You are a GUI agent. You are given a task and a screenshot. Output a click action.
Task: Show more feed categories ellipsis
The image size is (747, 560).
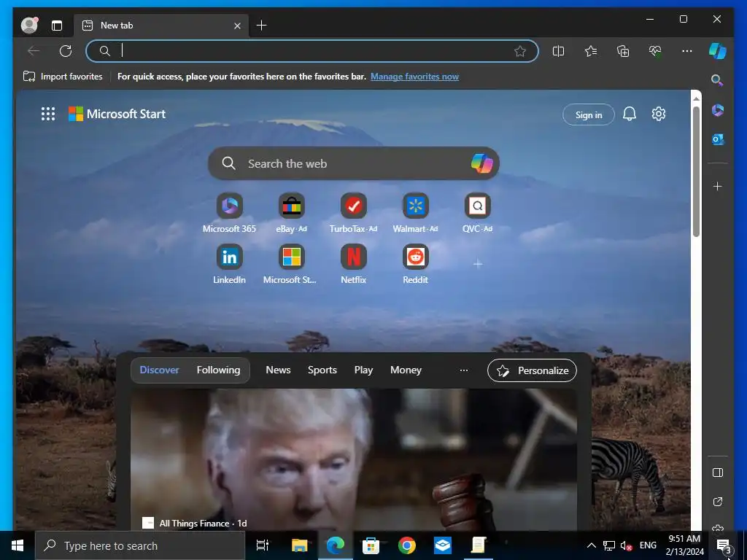463,370
